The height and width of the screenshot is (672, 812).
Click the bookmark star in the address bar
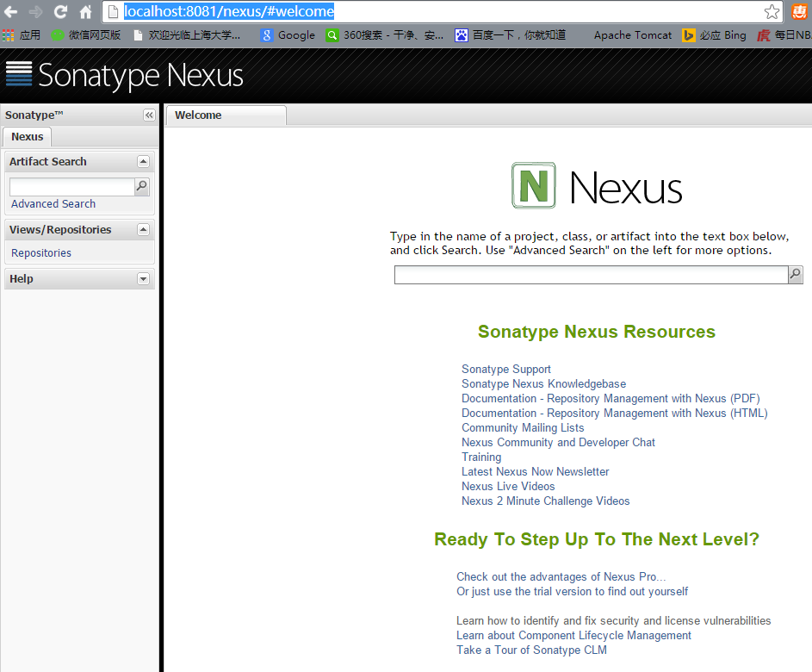point(772,12)
